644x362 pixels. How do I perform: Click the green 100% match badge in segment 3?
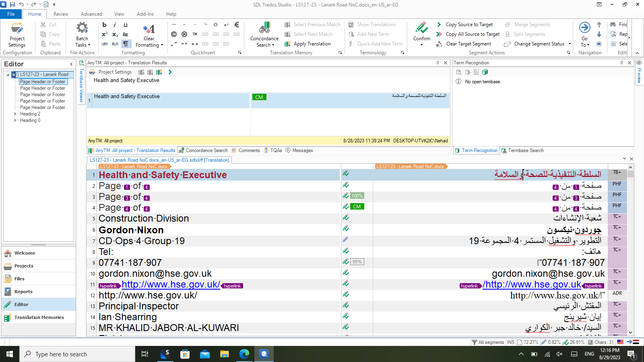pos(357,196)
